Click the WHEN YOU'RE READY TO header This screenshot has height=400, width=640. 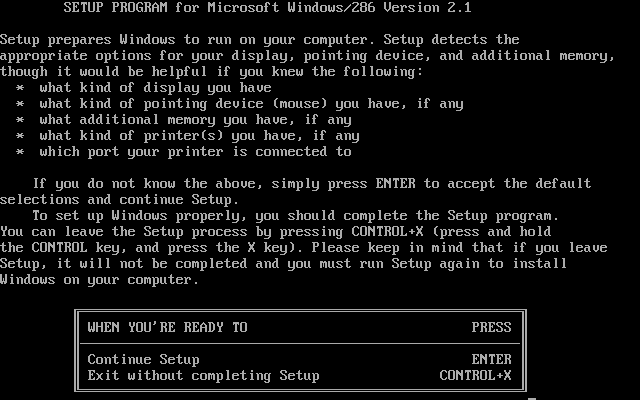click(167, 327)
